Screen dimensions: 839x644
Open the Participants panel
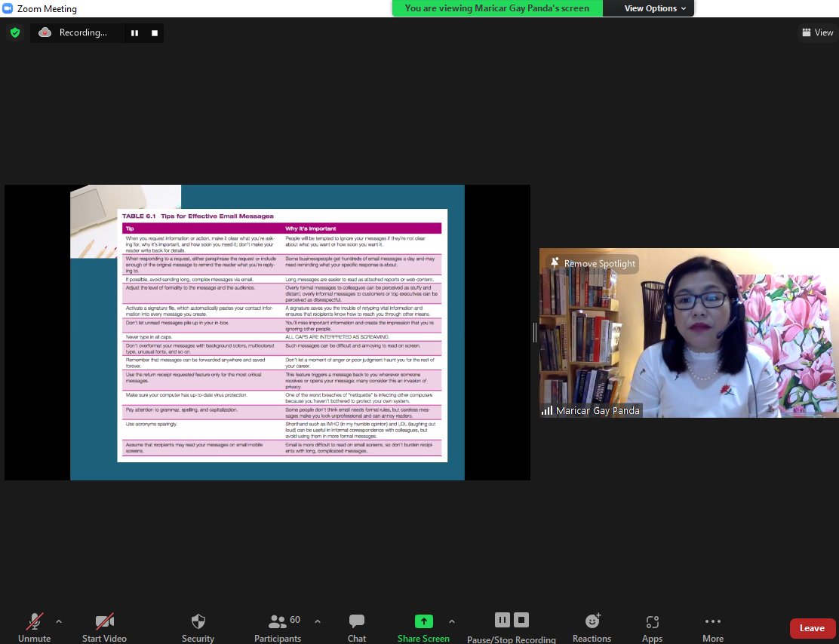pos(278,627)
